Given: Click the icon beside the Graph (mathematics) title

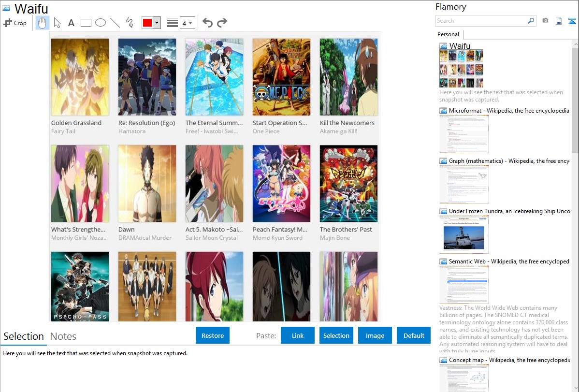Looking at the screenshot, I should tap(443, 161).
